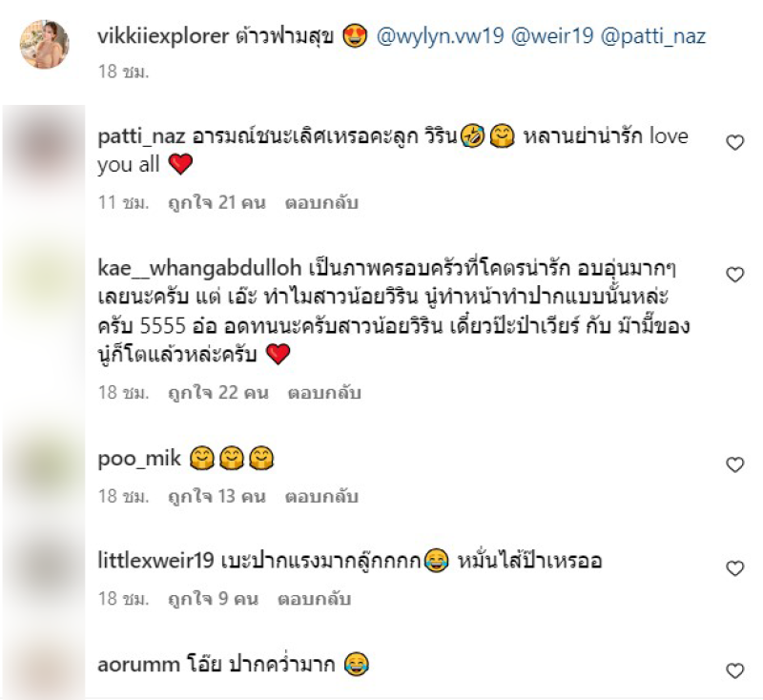Open the aorumm username profile
This screenshot has width=763, height=700.
138,664
